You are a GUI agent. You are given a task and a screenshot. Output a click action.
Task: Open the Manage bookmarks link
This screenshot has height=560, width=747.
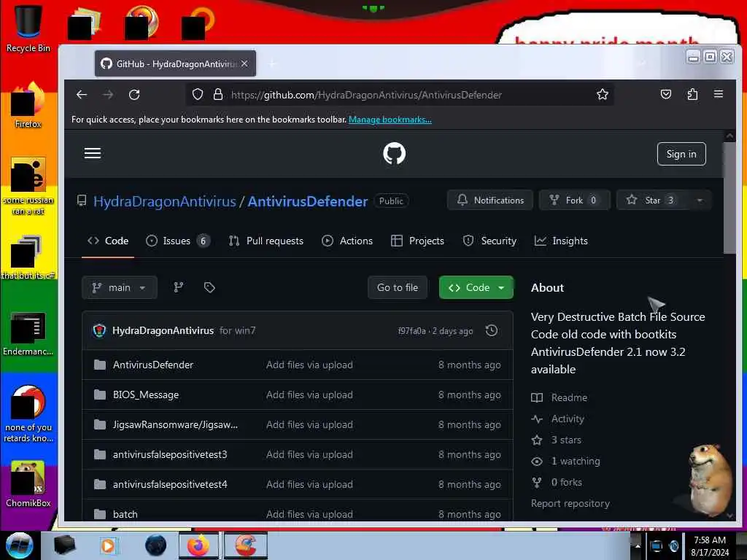390,120
